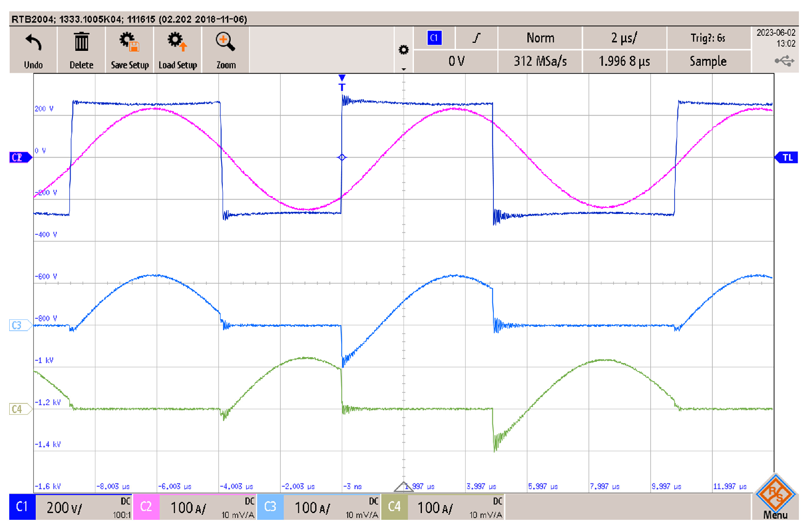Viewport: 809px width, 532px height.
Task: Disable the green C4 channel
Action: (395, 507)
